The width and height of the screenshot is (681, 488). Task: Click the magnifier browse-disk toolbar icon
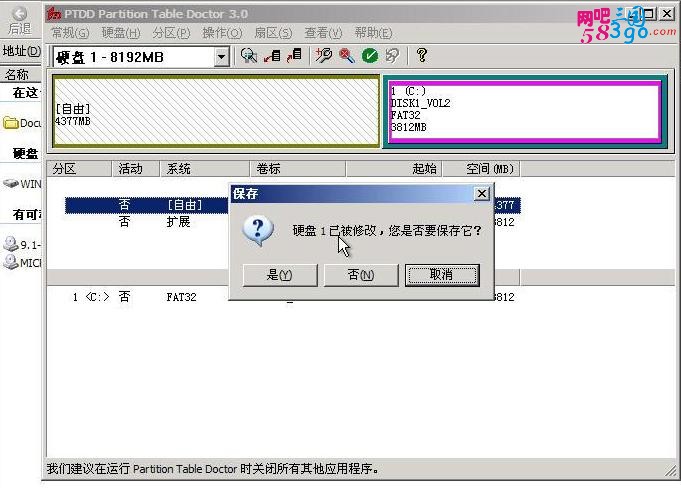click(249, 56)
